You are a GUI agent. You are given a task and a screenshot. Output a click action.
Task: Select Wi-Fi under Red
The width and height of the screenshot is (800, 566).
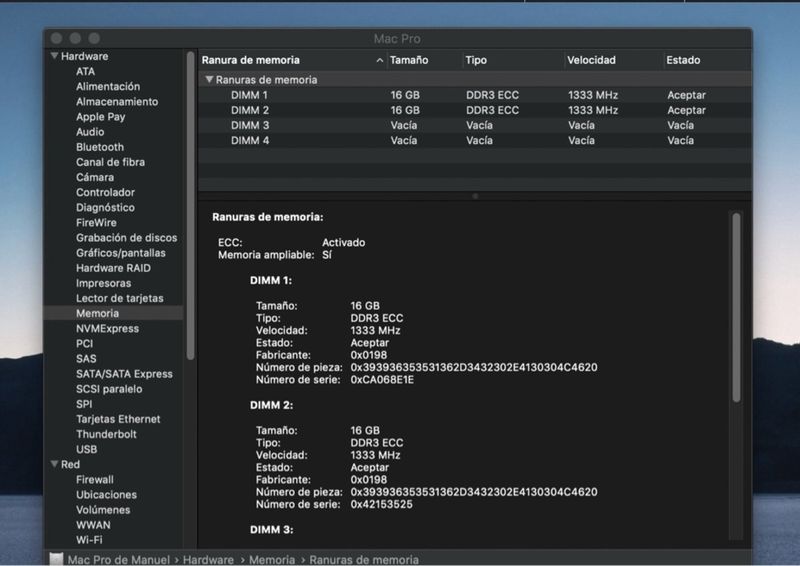89,539
